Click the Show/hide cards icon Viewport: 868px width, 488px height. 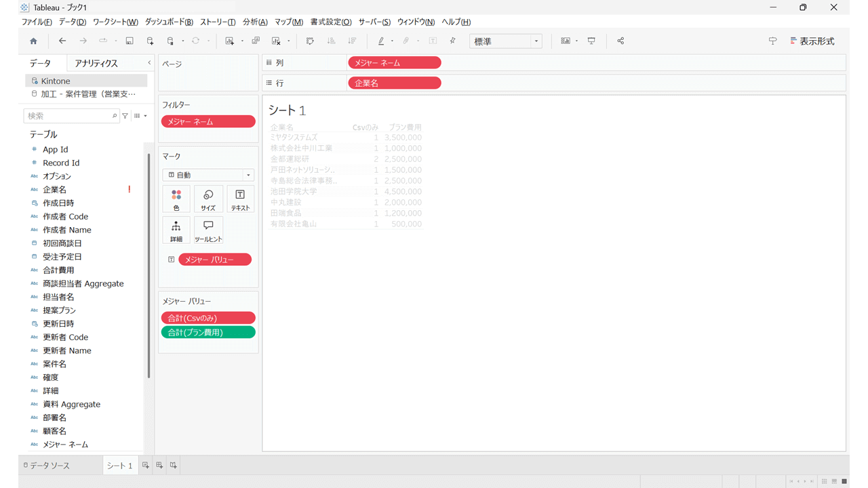[565, 41]
